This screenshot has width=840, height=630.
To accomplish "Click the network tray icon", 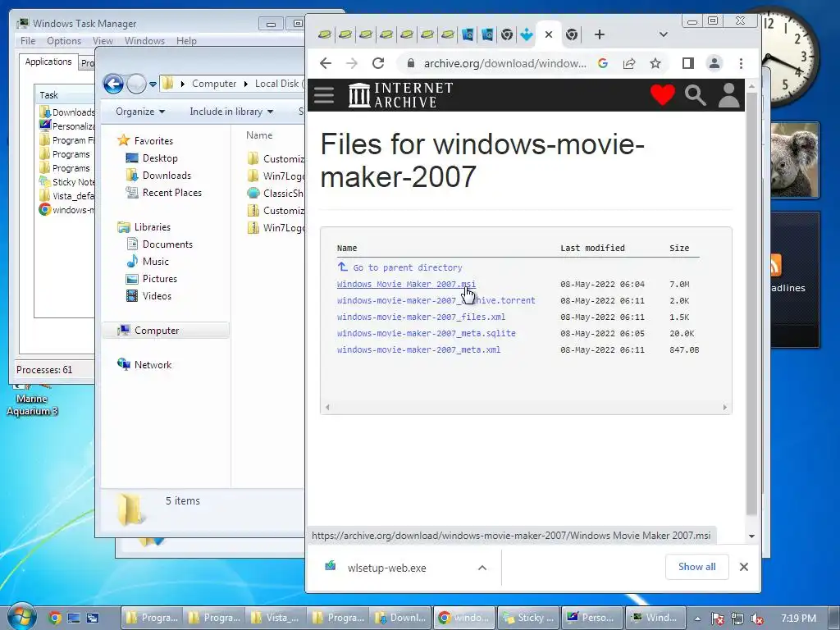I will [x=737, y=619].
